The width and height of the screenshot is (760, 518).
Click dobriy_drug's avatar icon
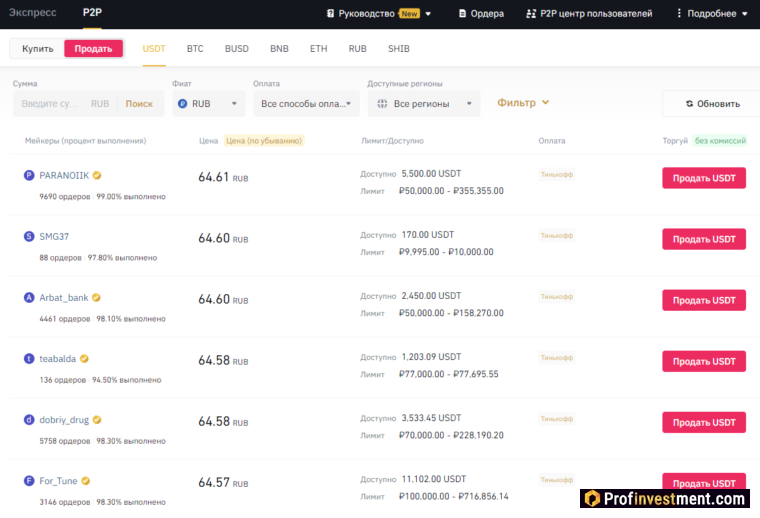coord(29,420)
